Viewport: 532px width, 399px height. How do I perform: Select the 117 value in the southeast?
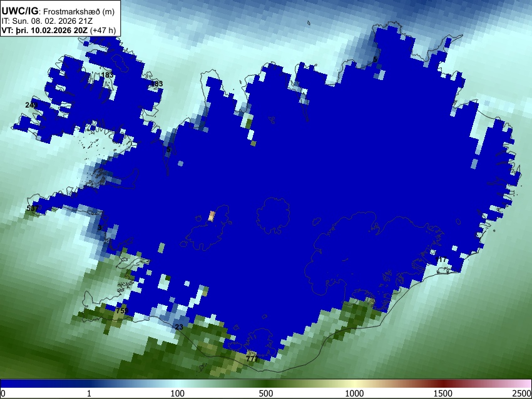point(441,260)
